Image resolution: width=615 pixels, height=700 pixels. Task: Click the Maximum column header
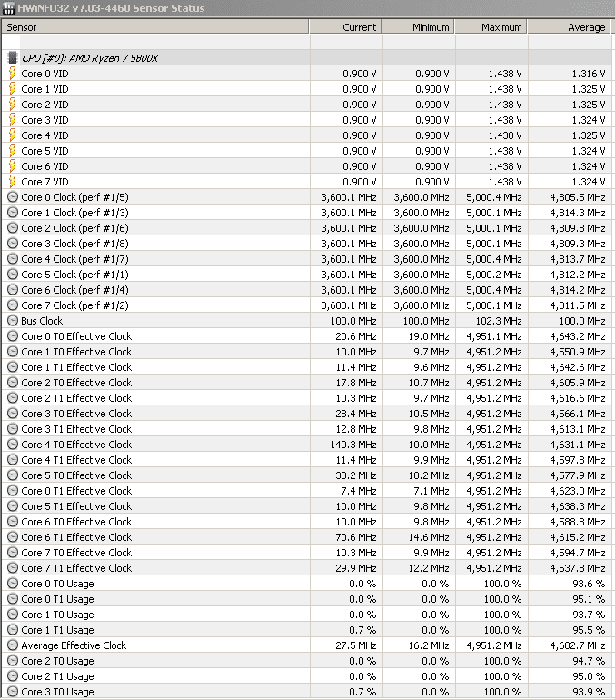tap(491, 27)
